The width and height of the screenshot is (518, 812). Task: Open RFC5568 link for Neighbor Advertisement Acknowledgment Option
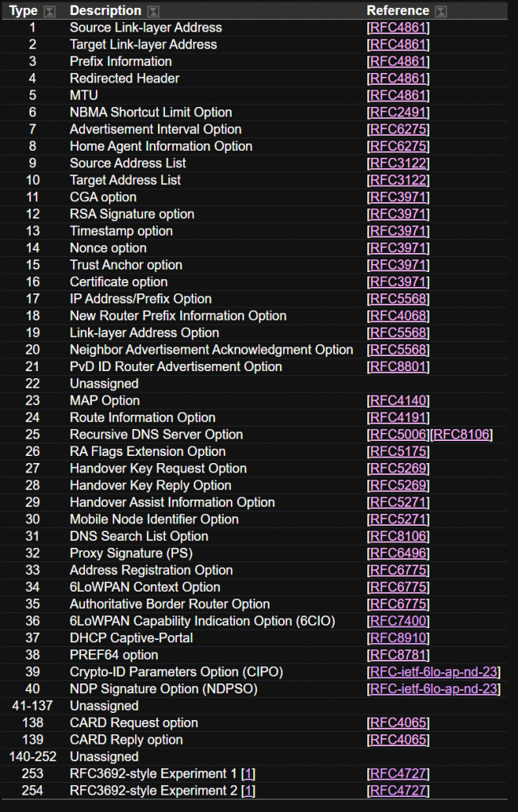398,350
